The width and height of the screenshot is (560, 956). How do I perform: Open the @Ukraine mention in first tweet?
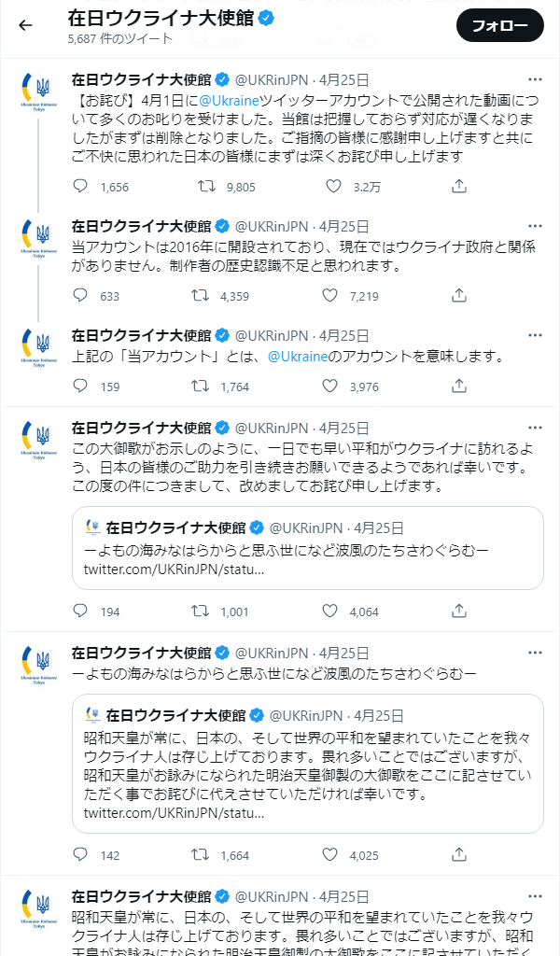coord(229,100)
